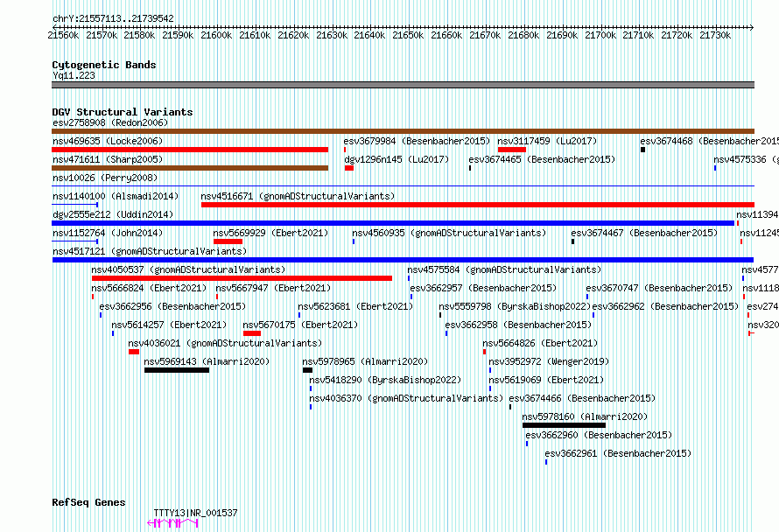Open nsv5614257 (Ebert2021) label
Viewport: 779px width, 532px height.
coord(169,325)
